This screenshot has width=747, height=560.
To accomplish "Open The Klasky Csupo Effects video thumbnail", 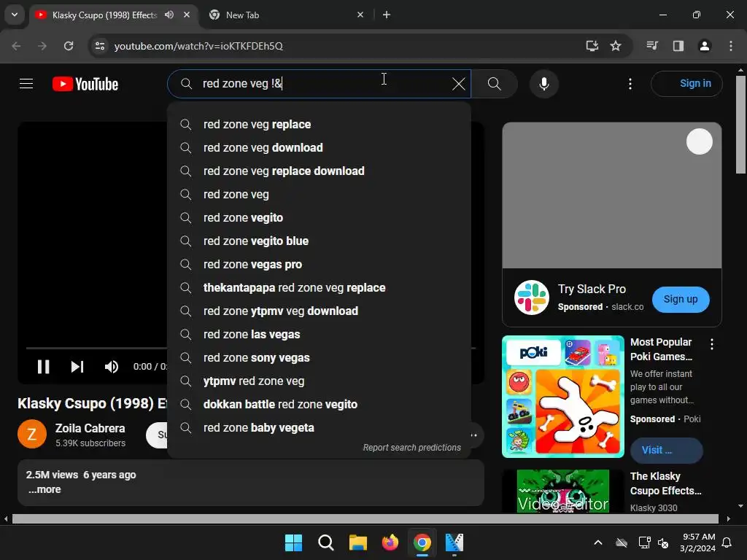I will 562,491.
